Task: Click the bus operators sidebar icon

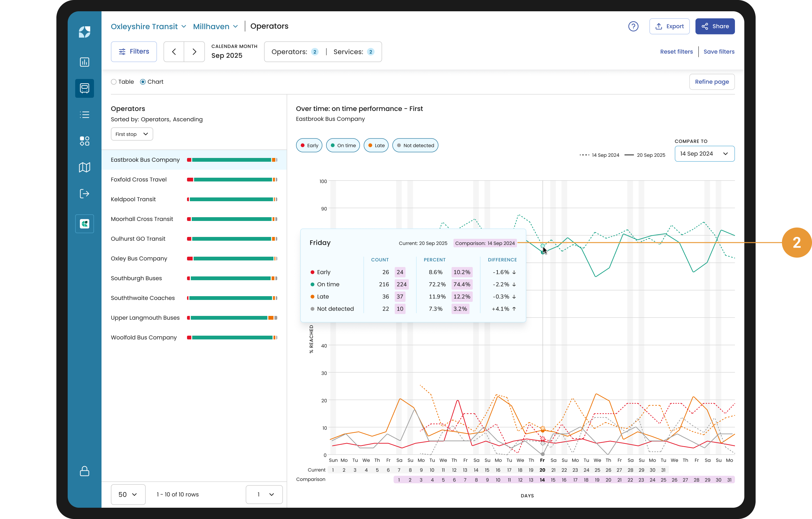Action: [84, 88]
